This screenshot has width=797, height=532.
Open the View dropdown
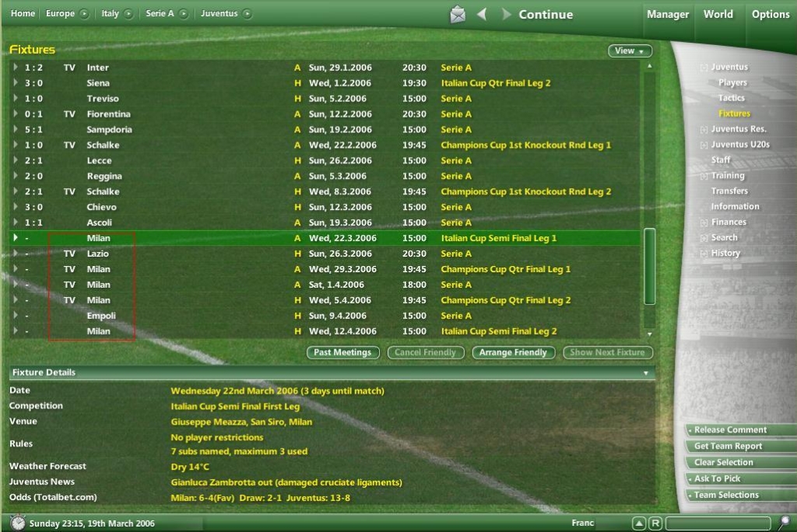630,51
